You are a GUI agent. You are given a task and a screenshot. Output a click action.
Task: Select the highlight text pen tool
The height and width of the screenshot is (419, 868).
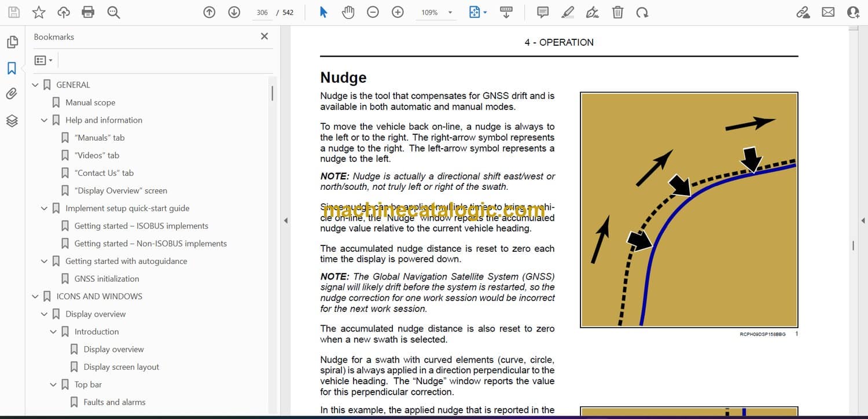coord(568,12)
